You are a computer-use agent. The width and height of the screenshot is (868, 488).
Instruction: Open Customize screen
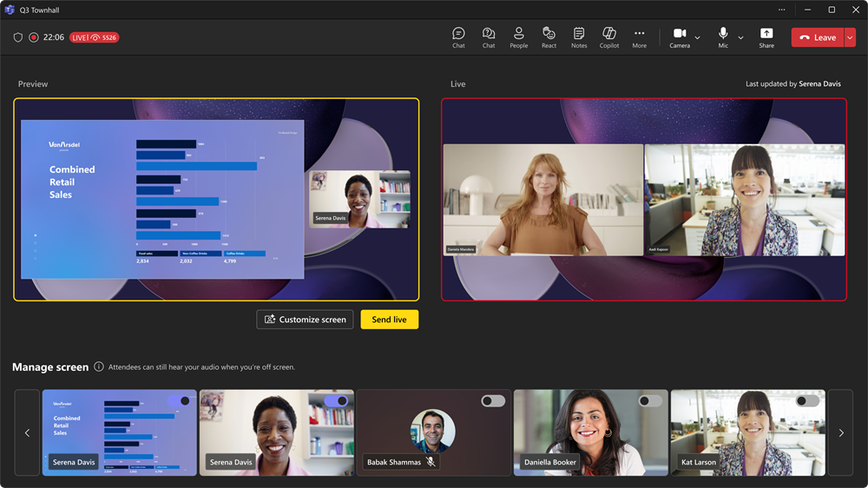click(305, 319)
